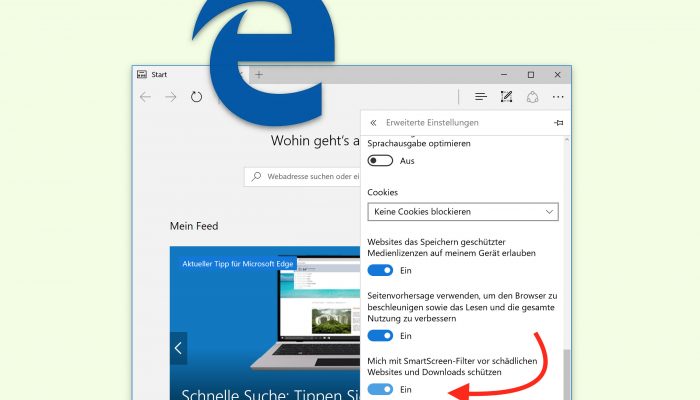Viewport: 700px width, 400px height.
Task: Reload the page with refresh icon
Action: pos(196,96)
